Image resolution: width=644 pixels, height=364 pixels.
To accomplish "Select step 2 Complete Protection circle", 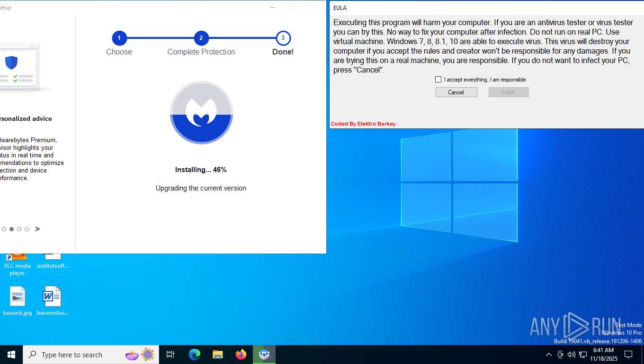I will pos(201,38).
